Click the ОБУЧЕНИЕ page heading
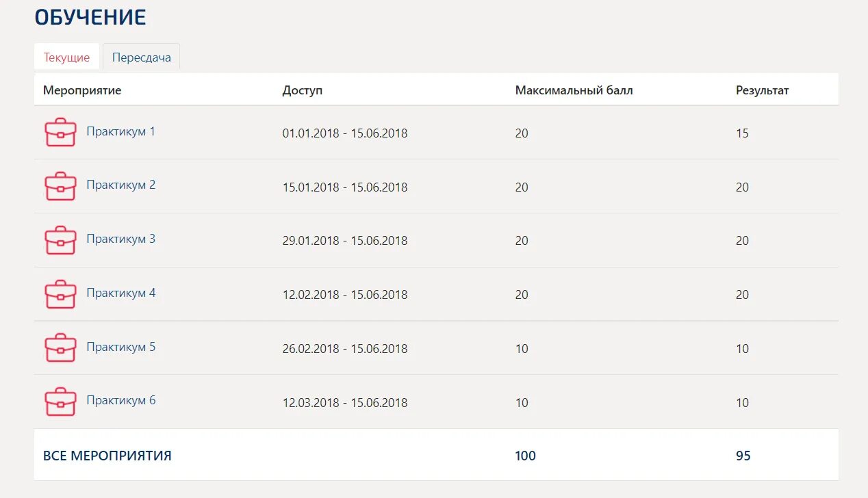 90,18
